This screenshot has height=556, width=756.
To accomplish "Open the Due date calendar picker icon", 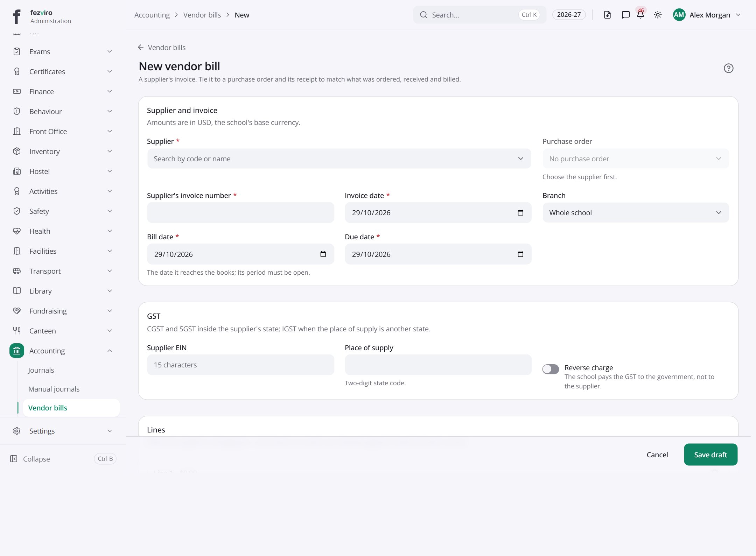I will 520,254.
